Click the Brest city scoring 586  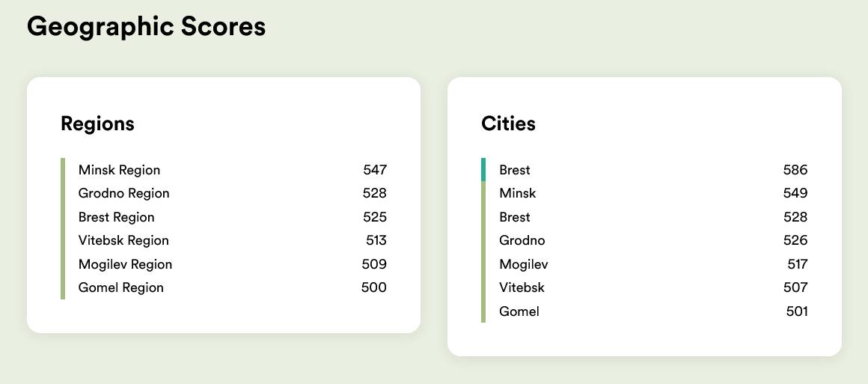point(515,170)
